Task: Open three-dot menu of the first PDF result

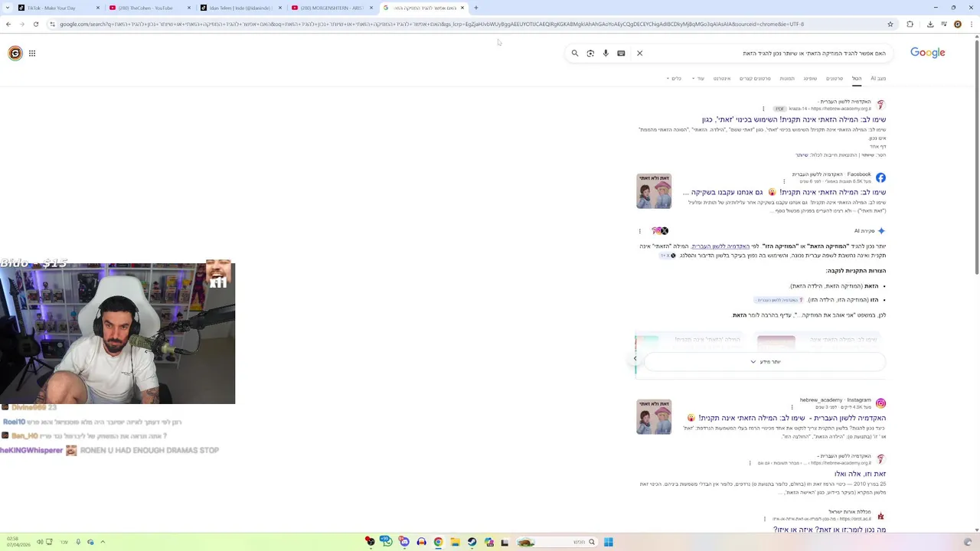Action: [763, 109]
